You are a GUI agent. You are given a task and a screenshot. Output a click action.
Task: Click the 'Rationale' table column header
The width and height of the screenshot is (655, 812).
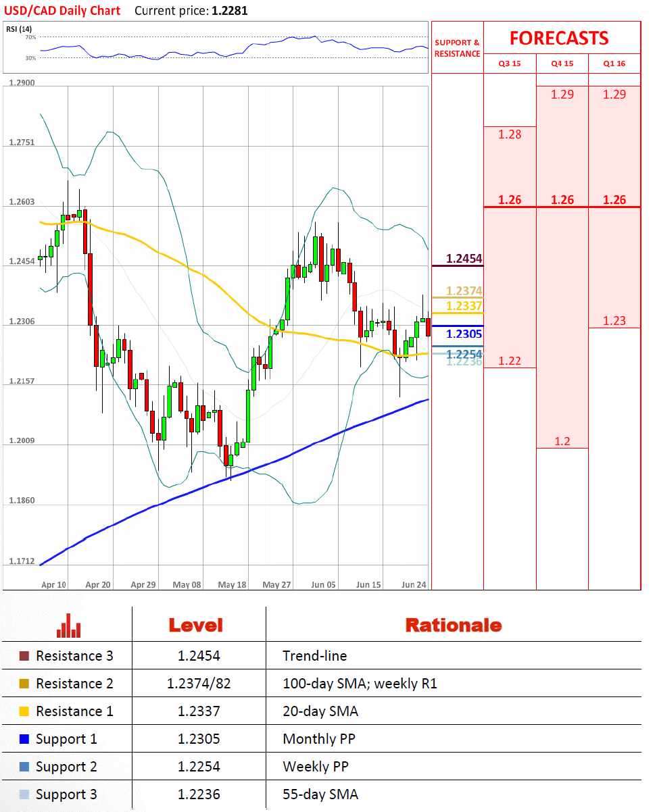[x=454, y=626]
